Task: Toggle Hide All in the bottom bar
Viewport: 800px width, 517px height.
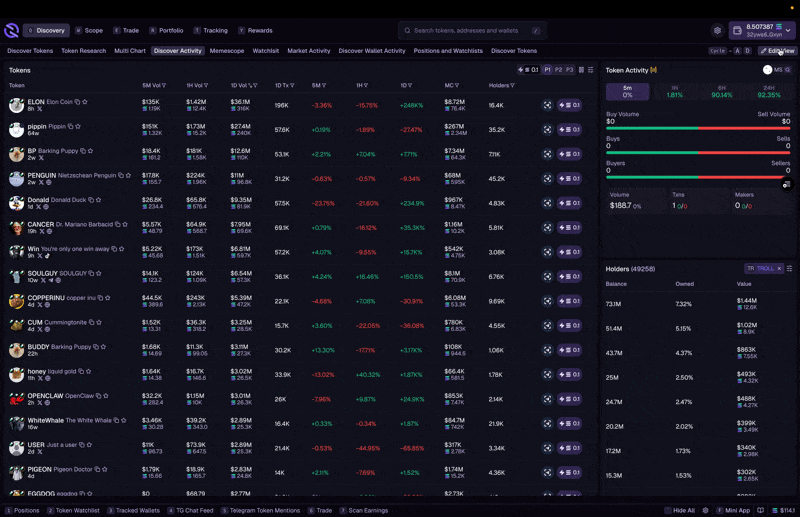Action: [x=680, y=510]
